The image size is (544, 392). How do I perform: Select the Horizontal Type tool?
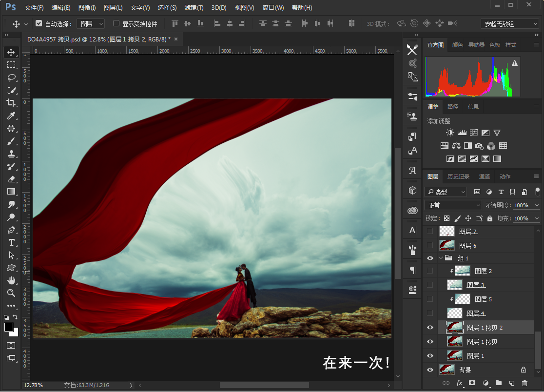click(x=11, y=242)
